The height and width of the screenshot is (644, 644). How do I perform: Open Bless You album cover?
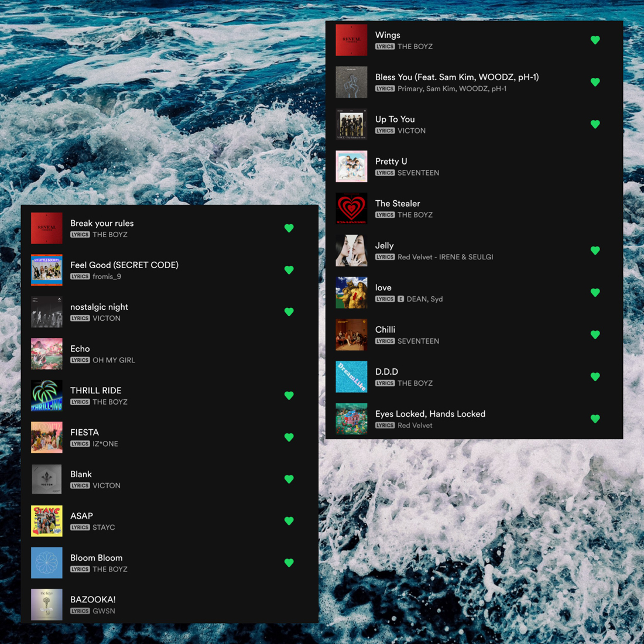click(352, 82)
